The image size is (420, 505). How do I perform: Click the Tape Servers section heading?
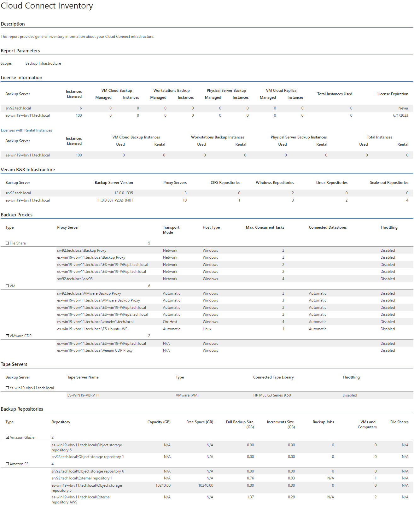coord(14,364)
